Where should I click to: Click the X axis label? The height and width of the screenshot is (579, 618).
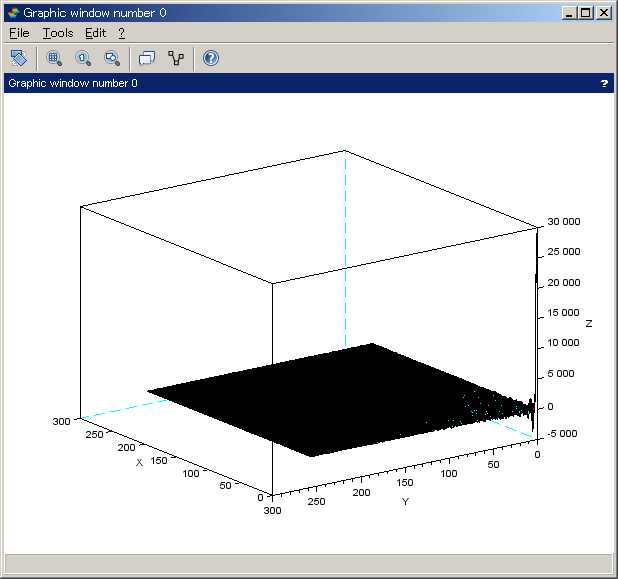(139, 462)
